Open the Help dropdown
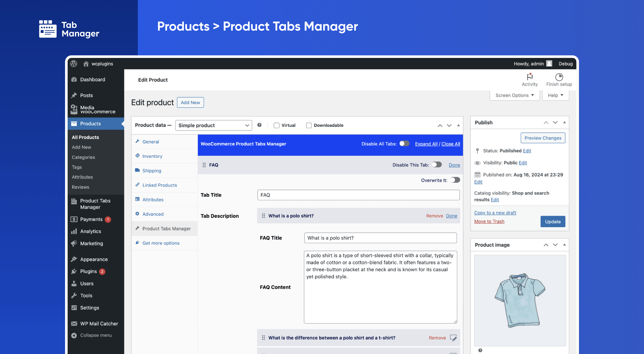The height and width of the screenshot is (354, 644). [x=555, y=95]
